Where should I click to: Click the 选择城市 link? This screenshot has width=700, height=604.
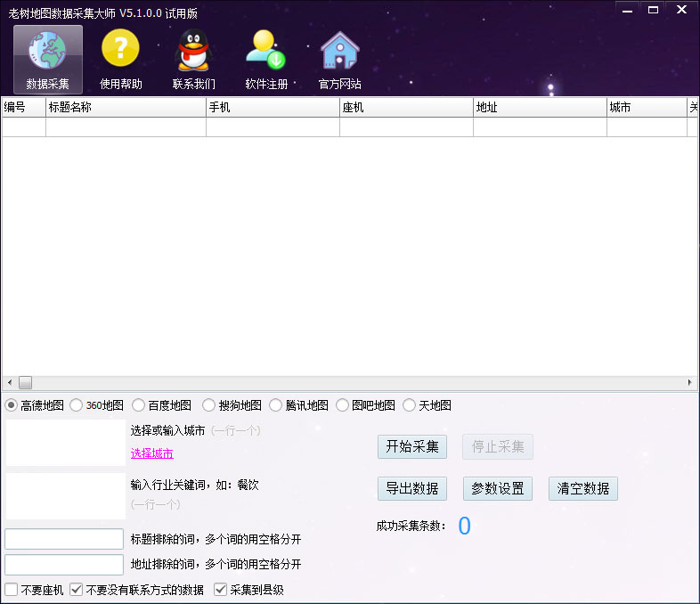[151, 453]
